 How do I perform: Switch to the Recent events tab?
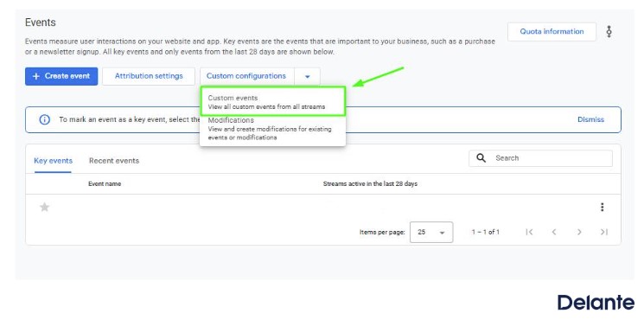pos(114,161)
